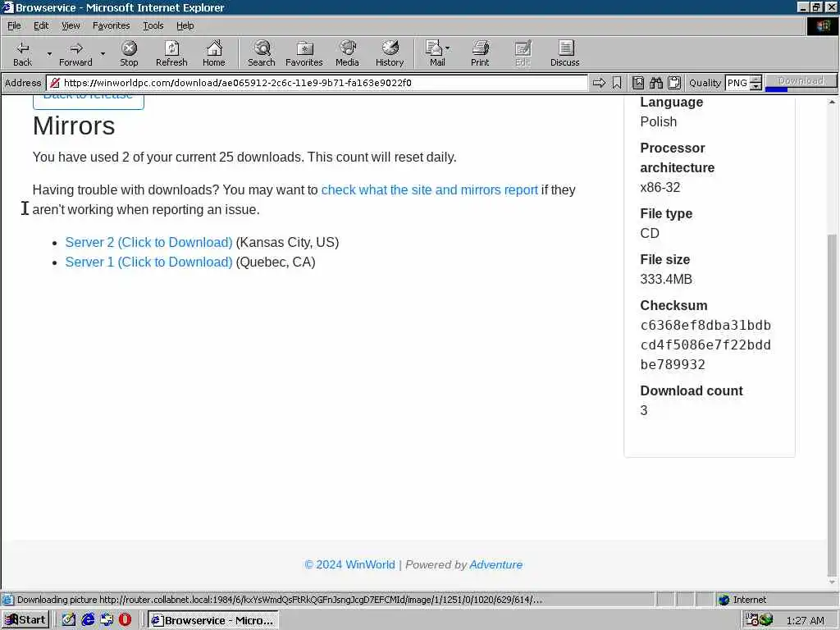Stop loading with the Stop button
Viewport: 840px width, 630px height.
tap(129, 53)
